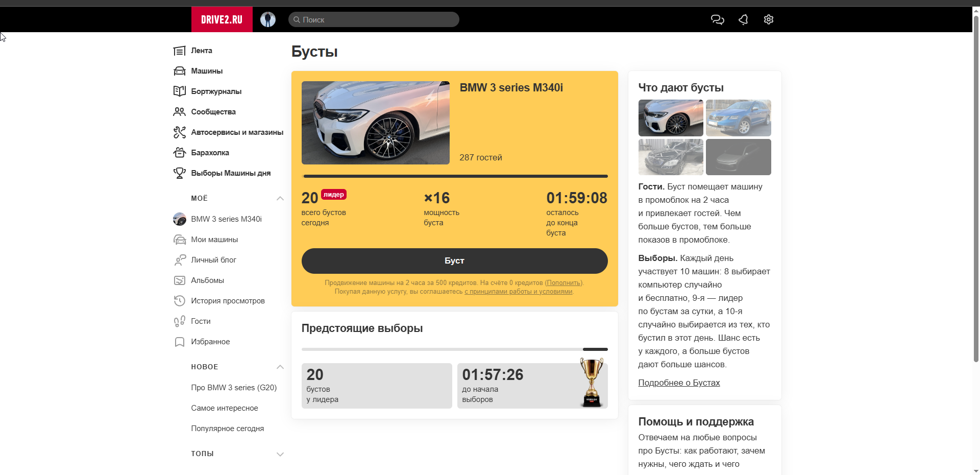Click the Лента feed icon
The height and width of the screenshot is (475, 980).
click(x=179, y=51)
